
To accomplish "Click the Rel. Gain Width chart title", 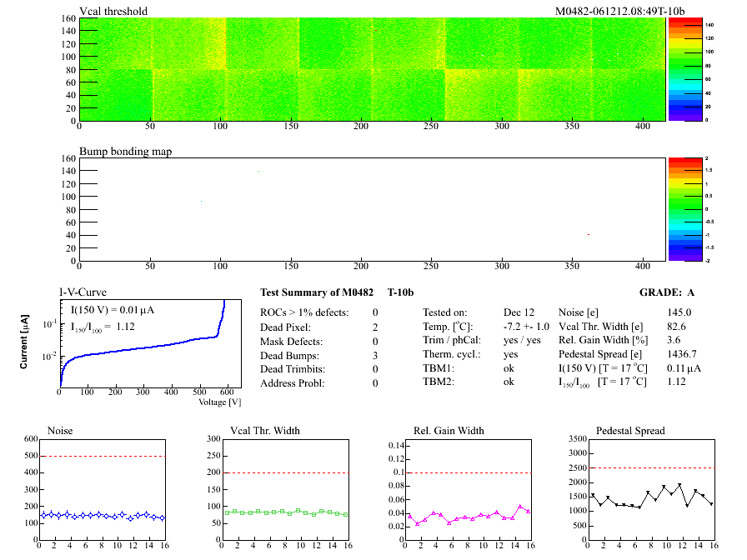I will 449,431.
